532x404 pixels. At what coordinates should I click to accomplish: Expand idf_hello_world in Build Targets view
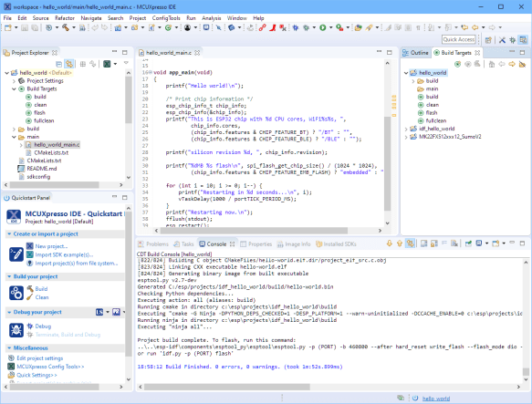tap(406, 129)
